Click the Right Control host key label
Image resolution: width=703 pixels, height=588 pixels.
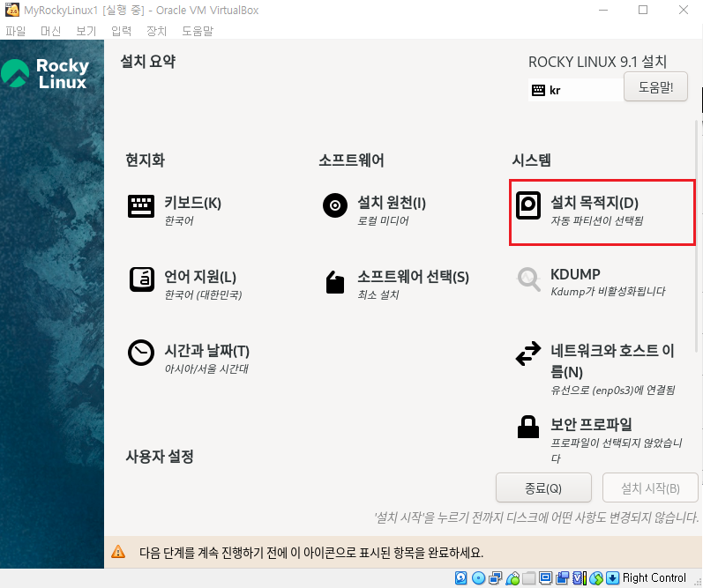click(x=654, y=577)
